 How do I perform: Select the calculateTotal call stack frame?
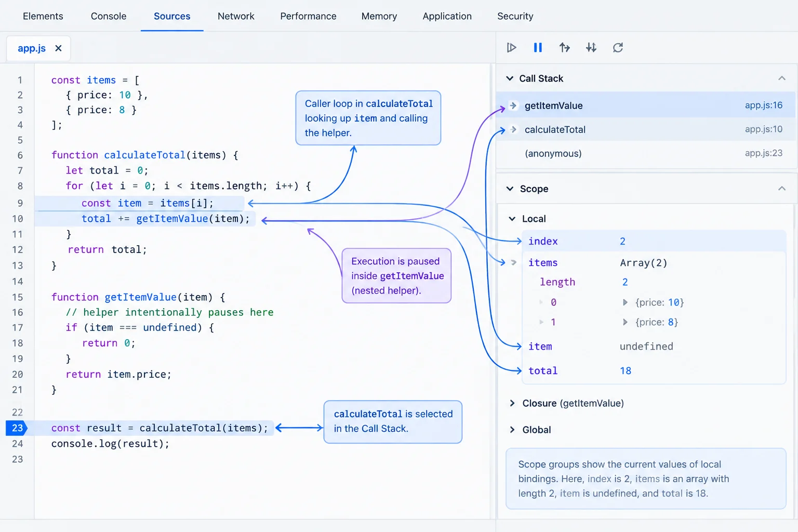[646, 129]
